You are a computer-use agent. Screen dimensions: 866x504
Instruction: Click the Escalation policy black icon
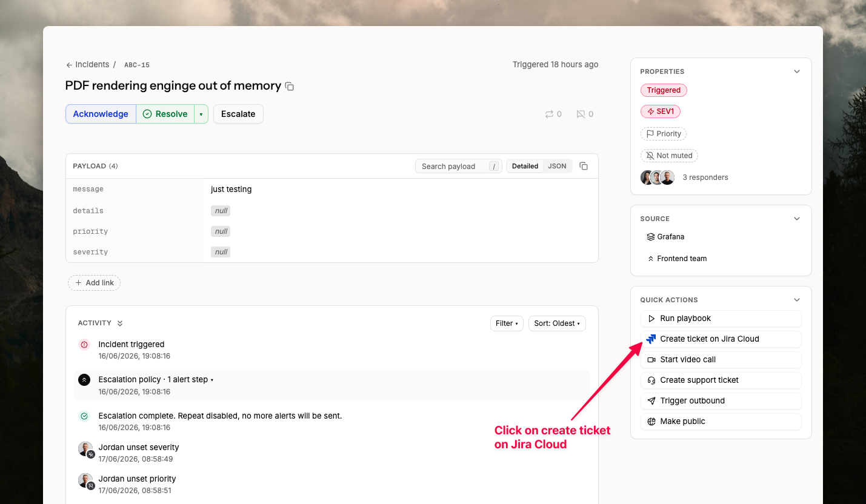(x=84, y=380)
